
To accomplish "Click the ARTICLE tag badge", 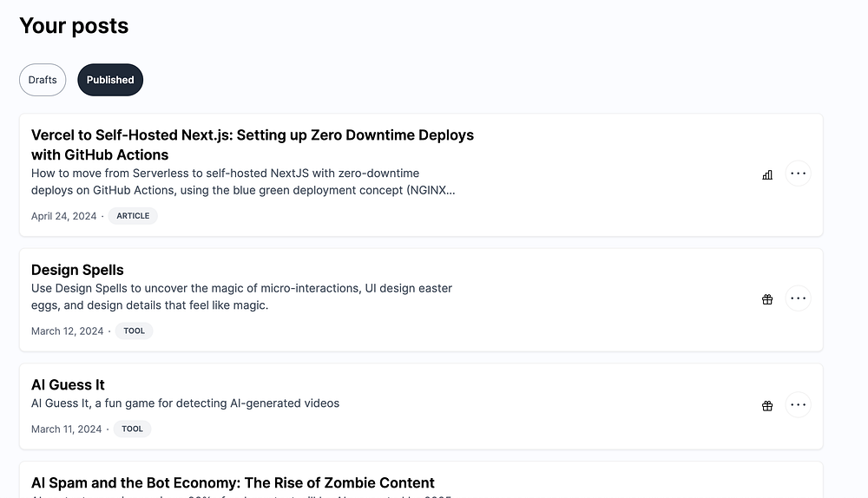I will tap(133, 216).
